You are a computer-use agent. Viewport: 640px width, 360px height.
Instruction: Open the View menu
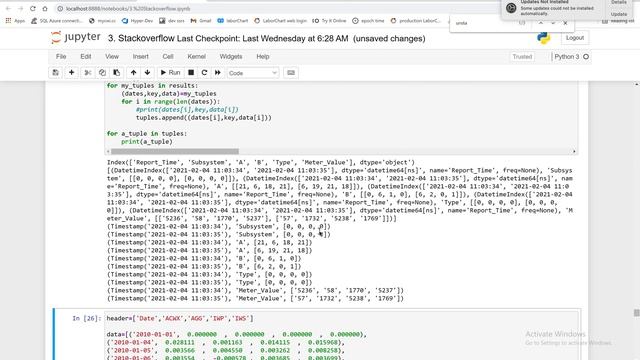[112, 57]
